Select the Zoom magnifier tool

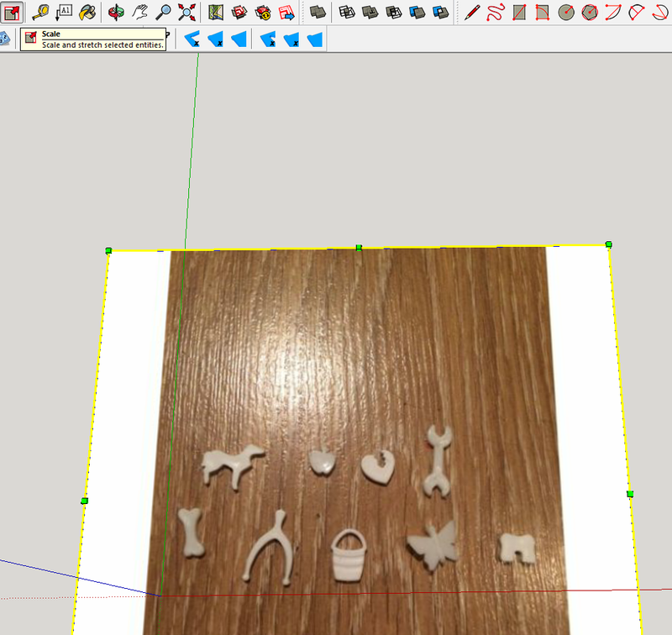[163, 13]
